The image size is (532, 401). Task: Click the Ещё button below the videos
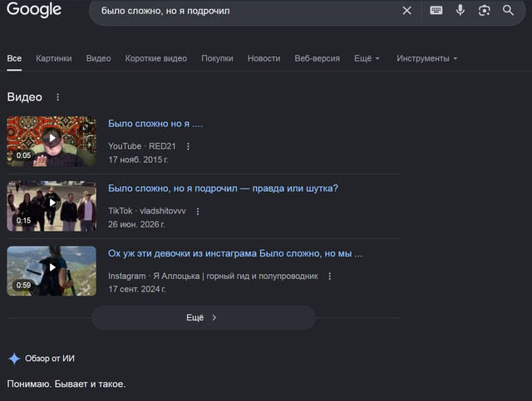coord(203,318)
